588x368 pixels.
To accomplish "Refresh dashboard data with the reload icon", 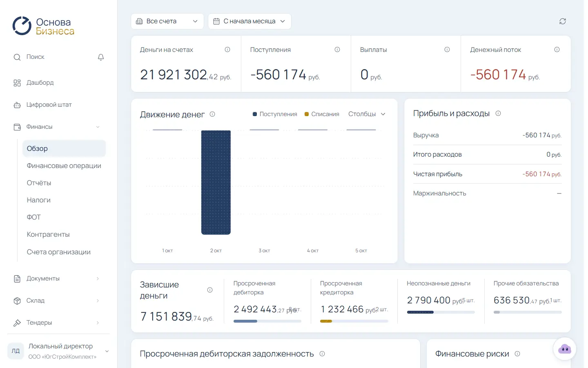I will 563,21.
